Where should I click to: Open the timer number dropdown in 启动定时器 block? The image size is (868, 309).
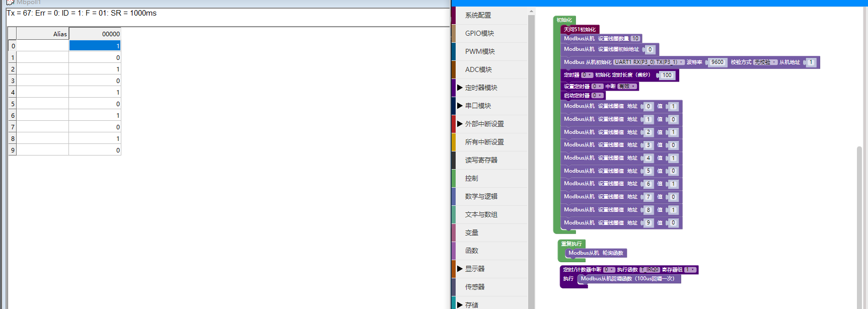(x=597, y=96)
